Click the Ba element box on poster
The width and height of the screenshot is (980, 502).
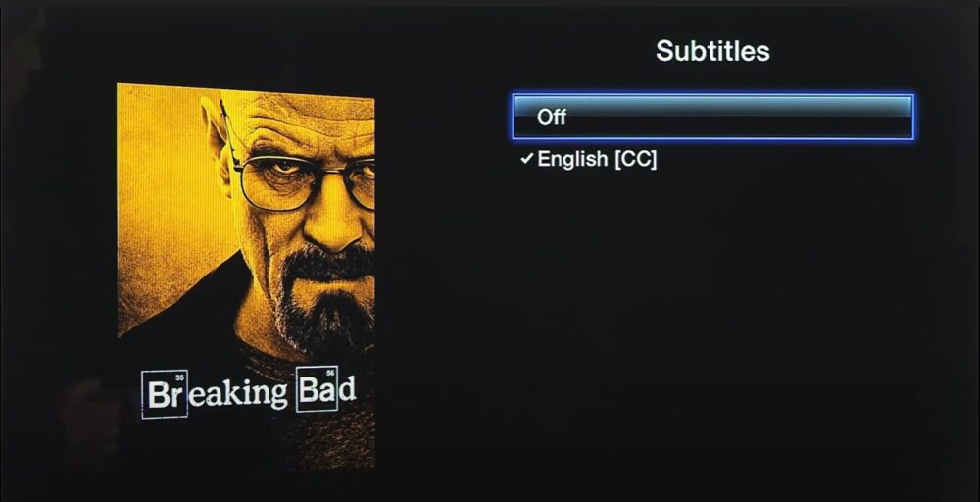pyautogui.click(x=317, y=389)
